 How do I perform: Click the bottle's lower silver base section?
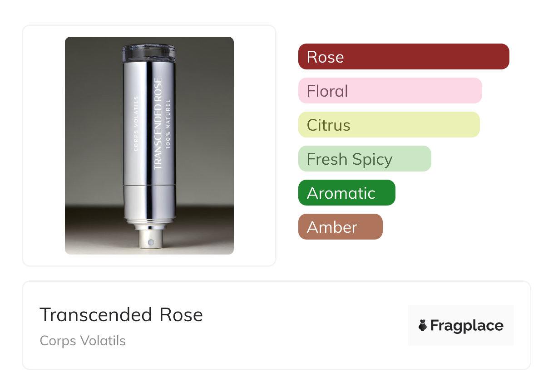148,201
